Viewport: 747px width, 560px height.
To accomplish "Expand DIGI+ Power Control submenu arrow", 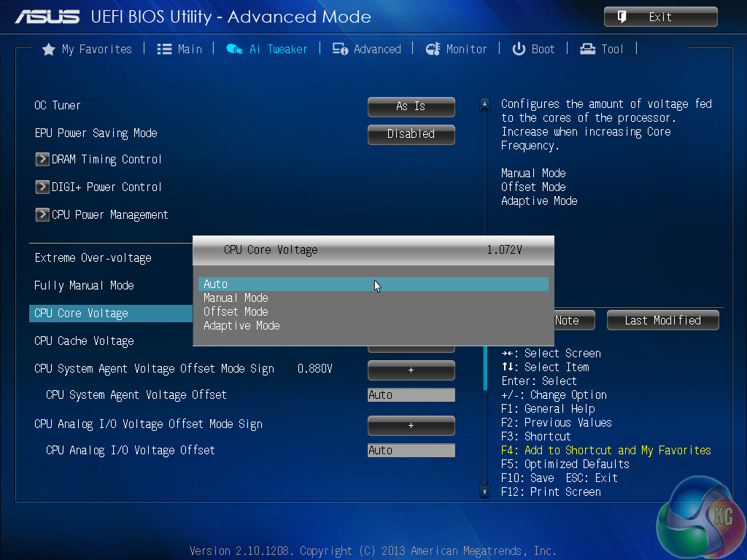I will pyautogui.click(x=42, y=187).
